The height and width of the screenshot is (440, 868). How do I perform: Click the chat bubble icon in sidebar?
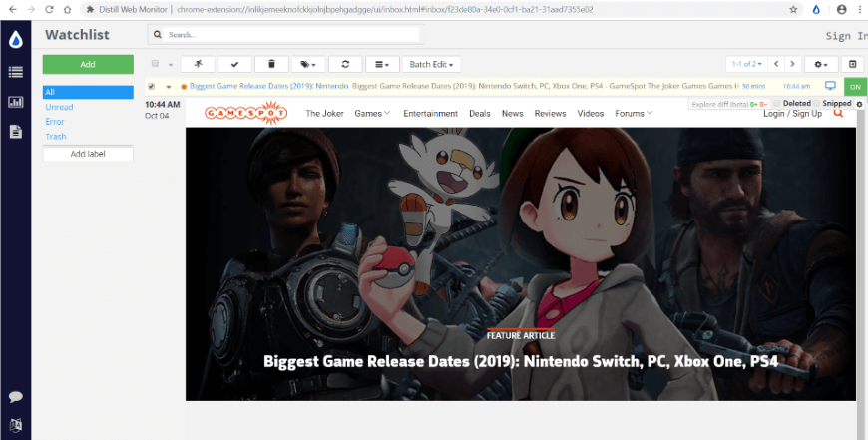click(x=15, y=397)
